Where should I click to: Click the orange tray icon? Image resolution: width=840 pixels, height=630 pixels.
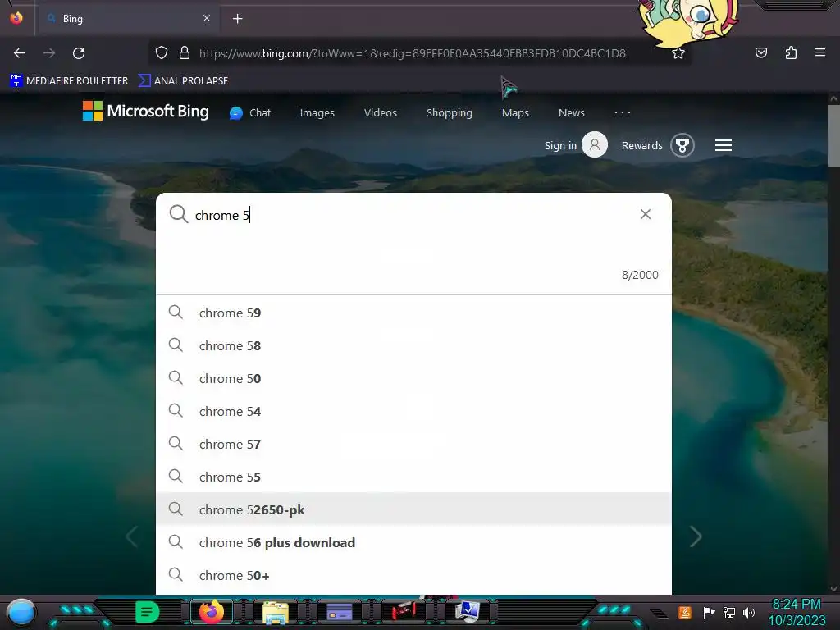pos(685,612)
